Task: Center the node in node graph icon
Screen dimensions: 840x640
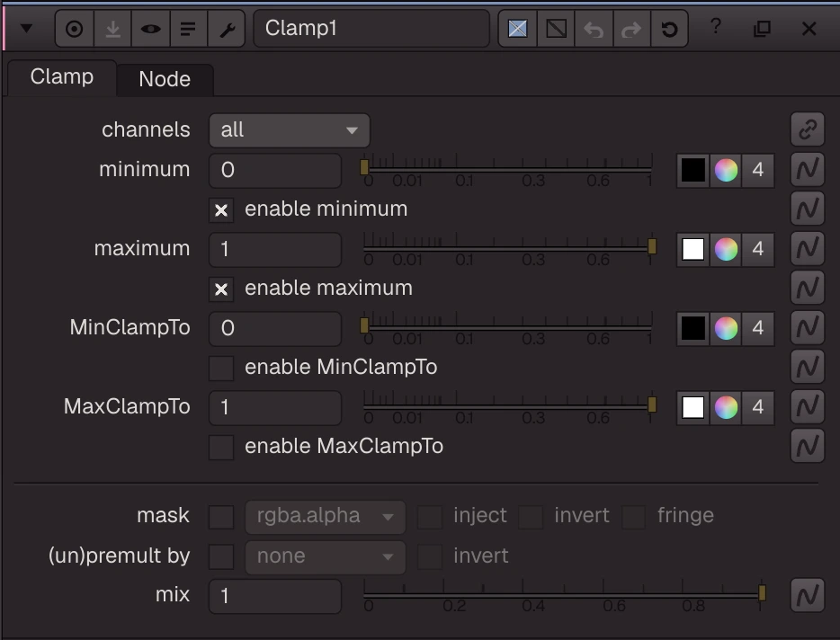Action: (75, 29)
